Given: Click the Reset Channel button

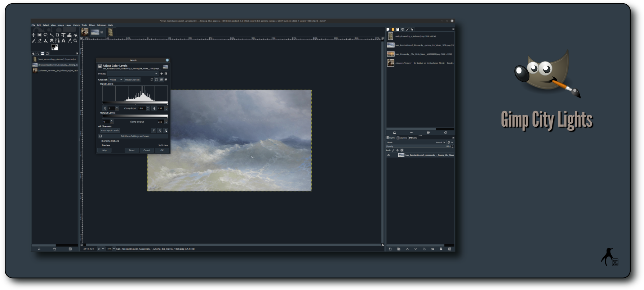Looking at the screenshot, I should click(132, 80).
